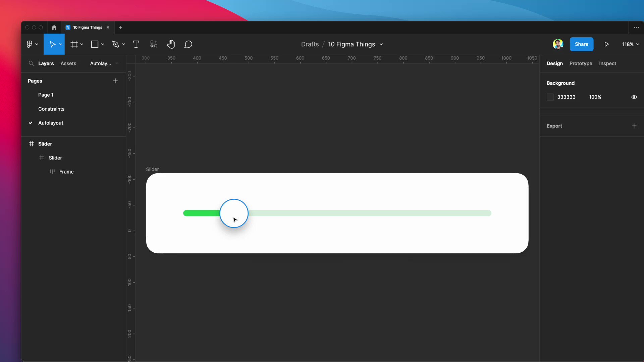Collapse the Autolayout pages list
This screenshot has height=362, width=644.
(x=117, y=63)
